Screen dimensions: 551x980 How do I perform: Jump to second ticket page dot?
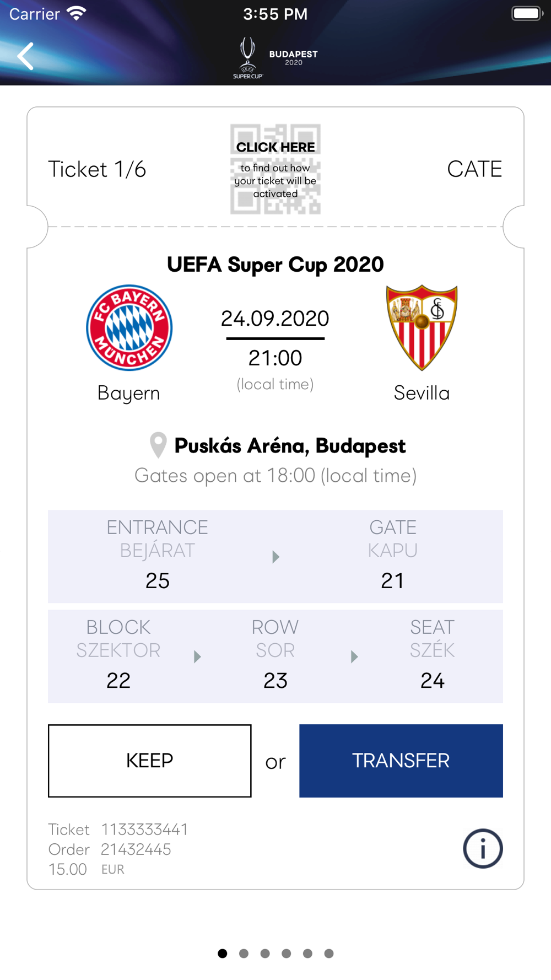pyautogui.click(x=244, y=954)
